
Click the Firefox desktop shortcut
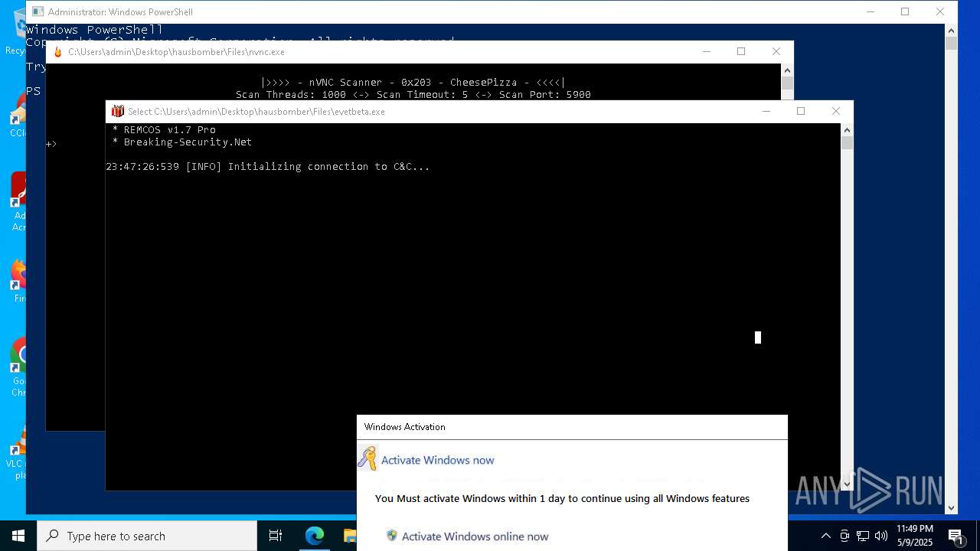coord(19,281)
